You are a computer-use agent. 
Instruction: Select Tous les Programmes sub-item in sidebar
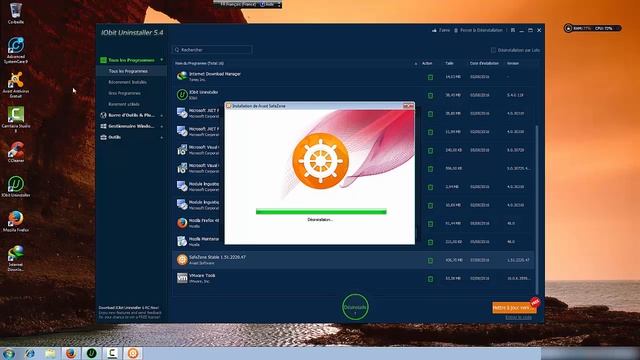pyautogui.click(x=128, y=71)
